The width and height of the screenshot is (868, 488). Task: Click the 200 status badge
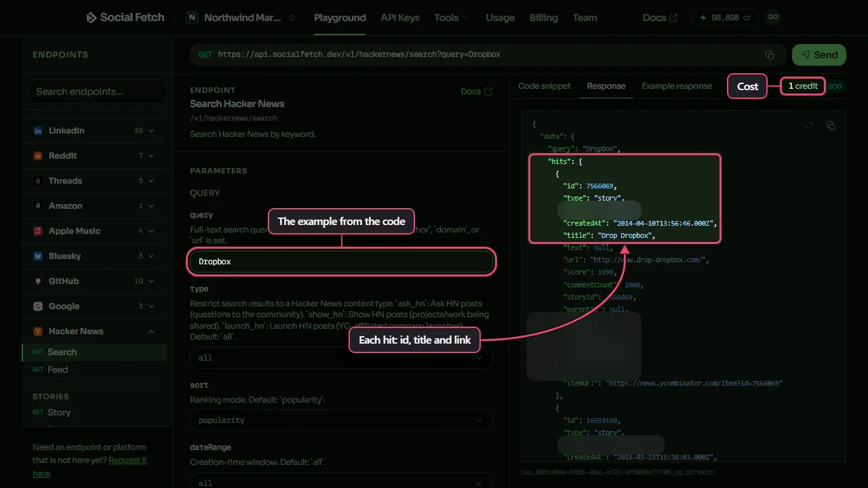point(835,86)
